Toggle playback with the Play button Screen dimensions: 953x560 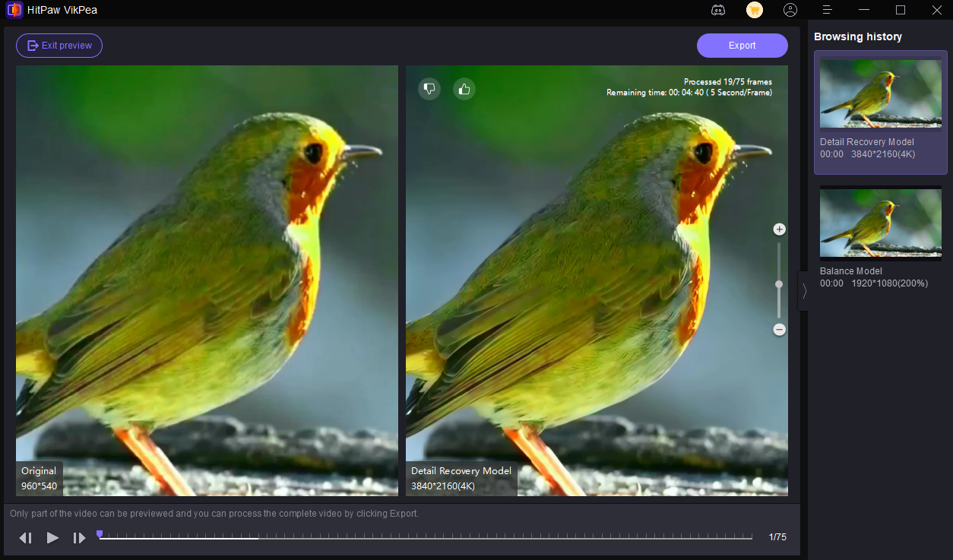click(52, 537)
